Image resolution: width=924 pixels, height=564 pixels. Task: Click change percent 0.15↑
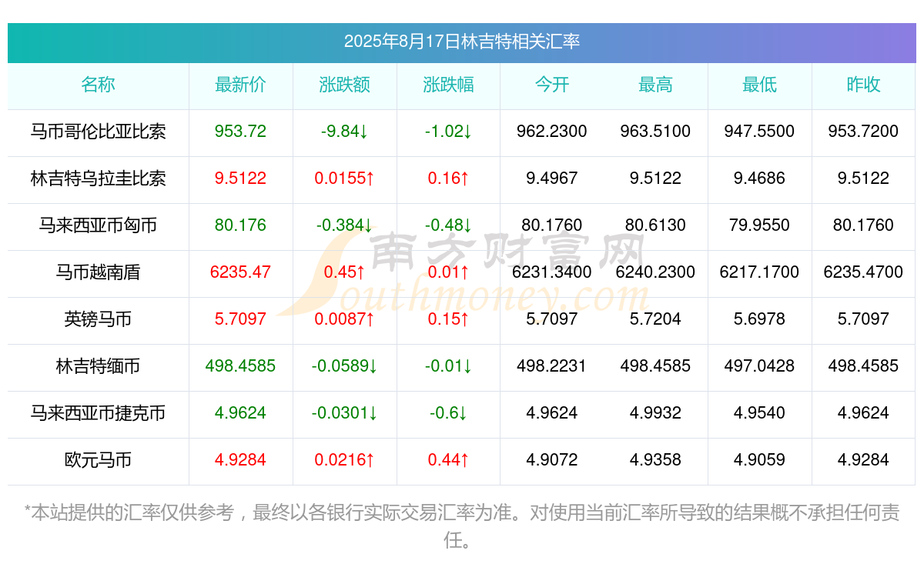coord(448,319)
